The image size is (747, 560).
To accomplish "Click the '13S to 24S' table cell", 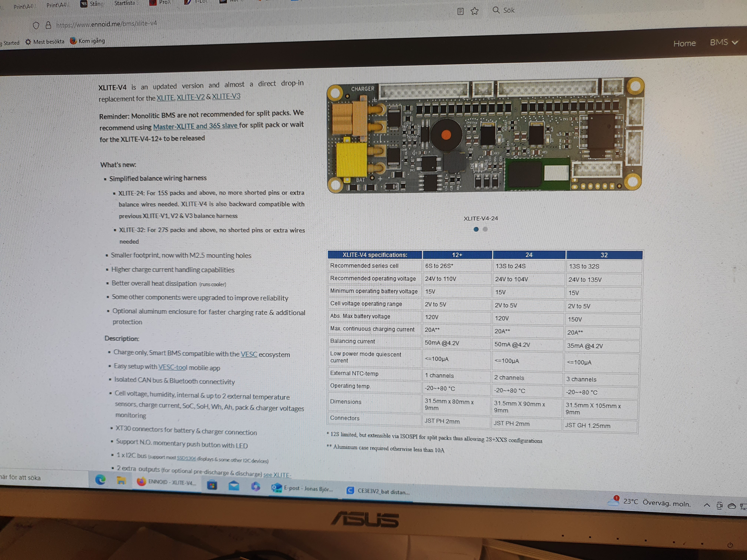I will 529,266.
